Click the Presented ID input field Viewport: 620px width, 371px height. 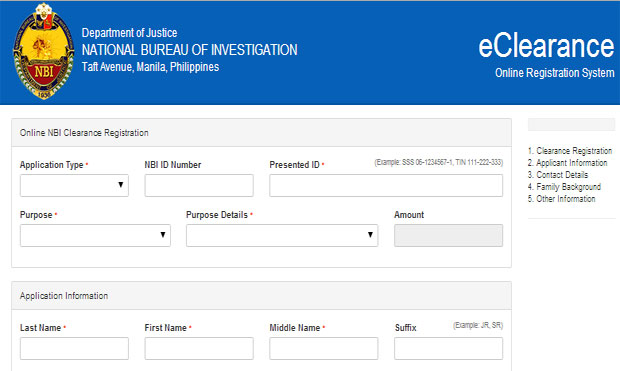(386, 185)
